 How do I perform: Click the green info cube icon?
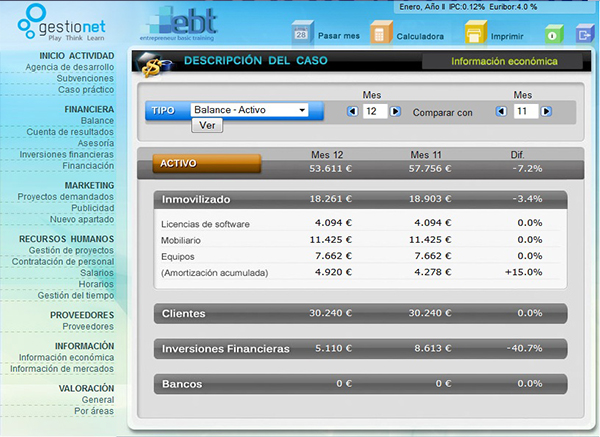pos(554,34)
